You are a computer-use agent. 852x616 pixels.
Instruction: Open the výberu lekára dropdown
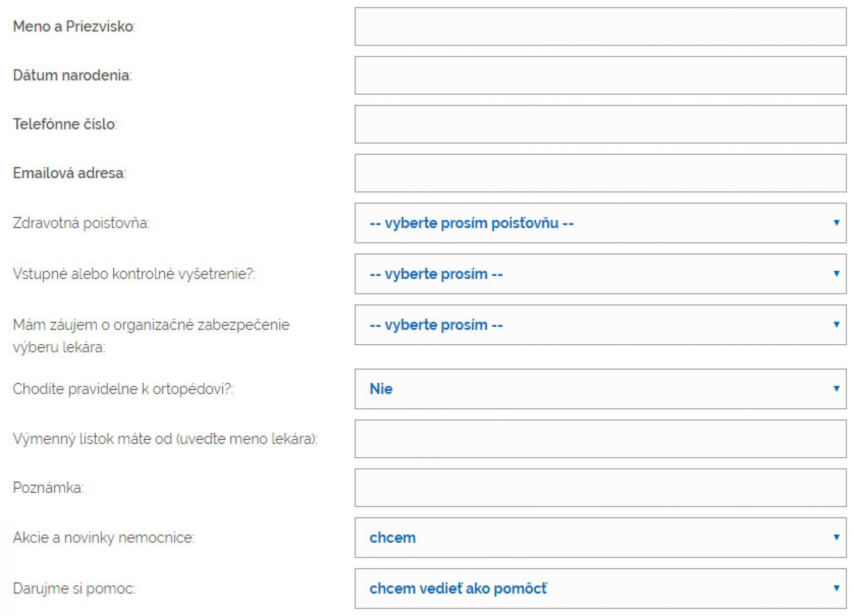click(x=600, y=325)
